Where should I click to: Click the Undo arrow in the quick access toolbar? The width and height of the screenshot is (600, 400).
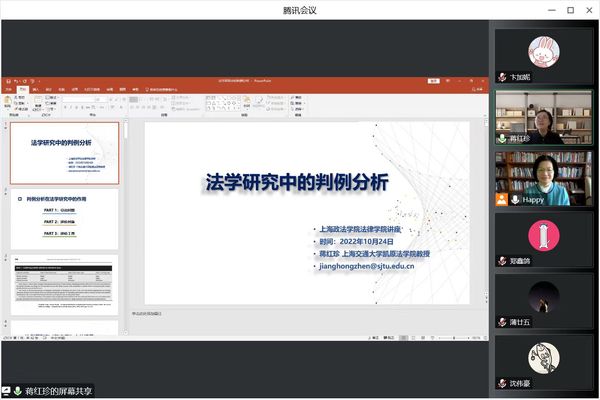click(14, 82)
